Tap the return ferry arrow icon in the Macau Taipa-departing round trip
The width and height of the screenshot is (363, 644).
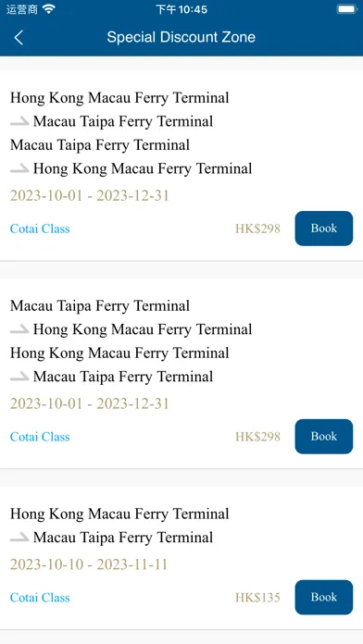click(x=19, y=377)
